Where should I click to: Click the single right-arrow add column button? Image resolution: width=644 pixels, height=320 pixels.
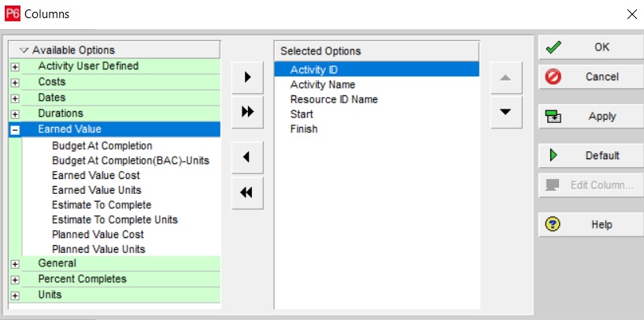click(247, 77)
